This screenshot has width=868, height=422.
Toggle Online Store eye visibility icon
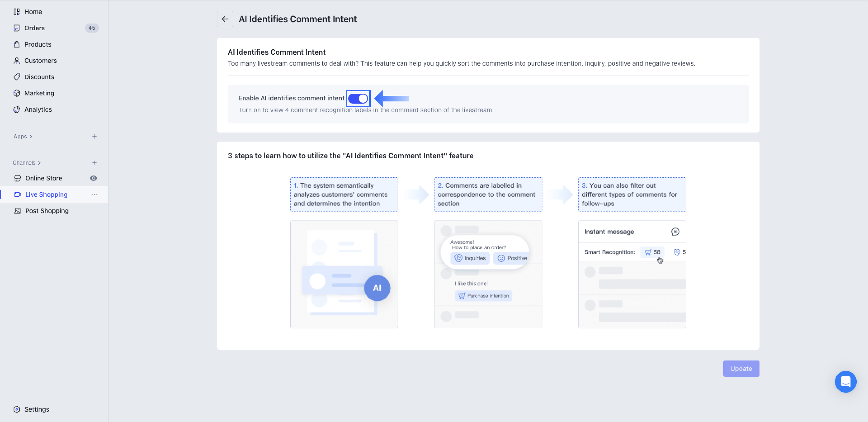(x=94, y=178)
